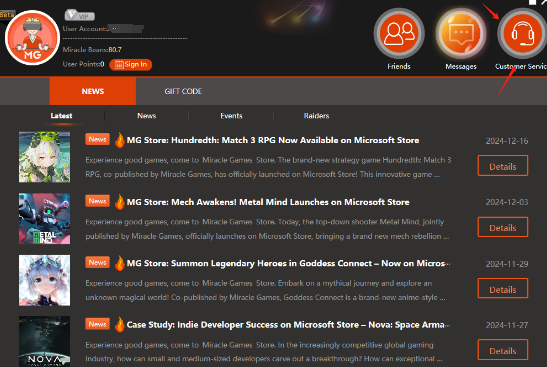
Task: Click the fire icon beside Metal Mind headline
Action: [x=119, y=202]
